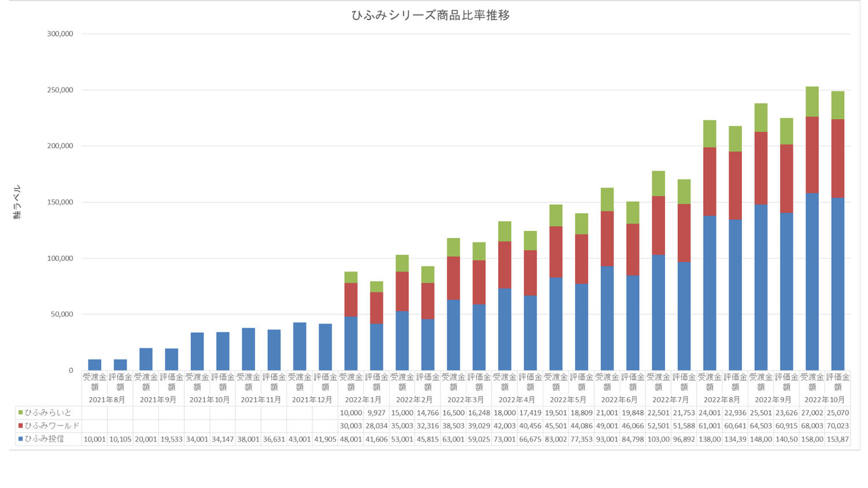This screenshot has height=488, width=868.
Task: Select the data table cell 36,631
Action: pyautogui.click(x=274, y=439)
